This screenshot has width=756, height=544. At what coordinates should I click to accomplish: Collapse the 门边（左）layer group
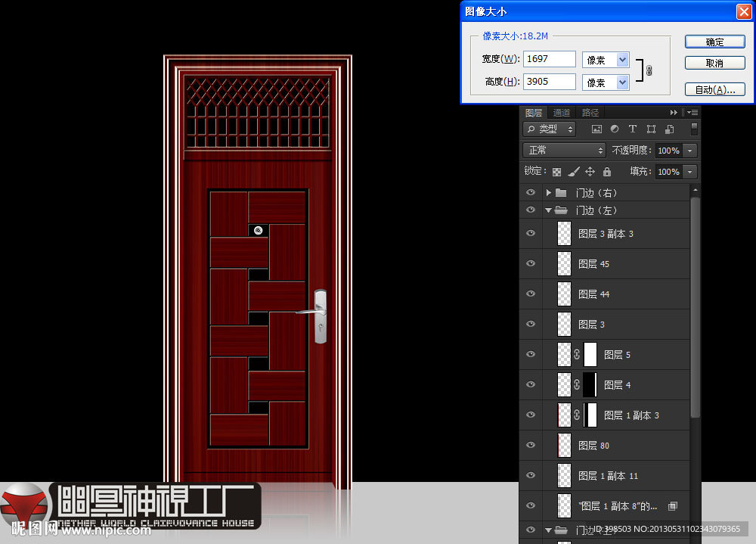pos(548,210)
